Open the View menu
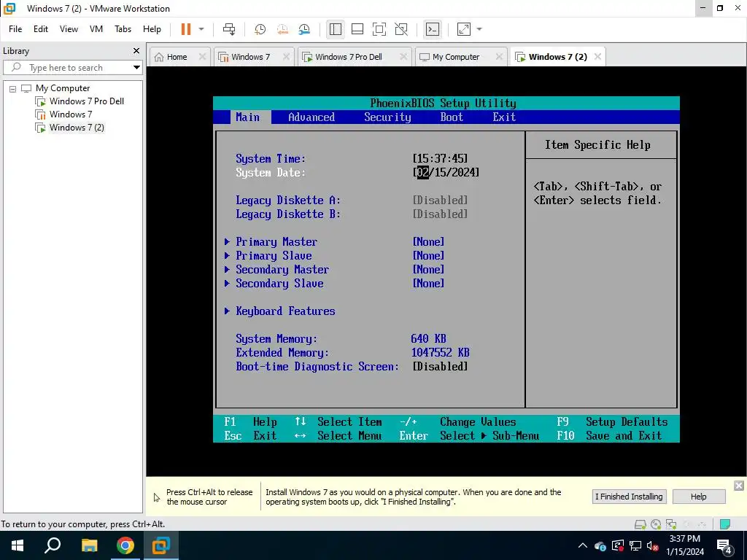Image resolution: width=747 pixels, height=560 pixels. pyautogui.click(x=69, y=29)
